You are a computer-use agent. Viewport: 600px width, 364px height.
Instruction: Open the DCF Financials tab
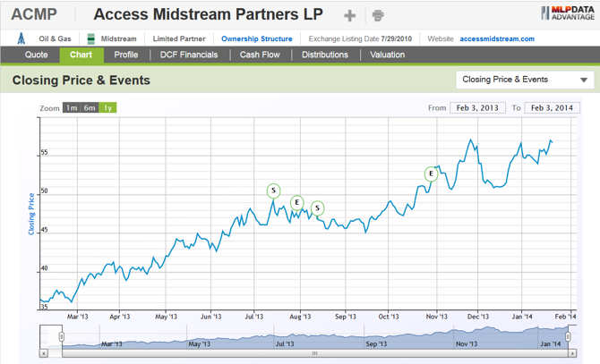pos(189,55)
